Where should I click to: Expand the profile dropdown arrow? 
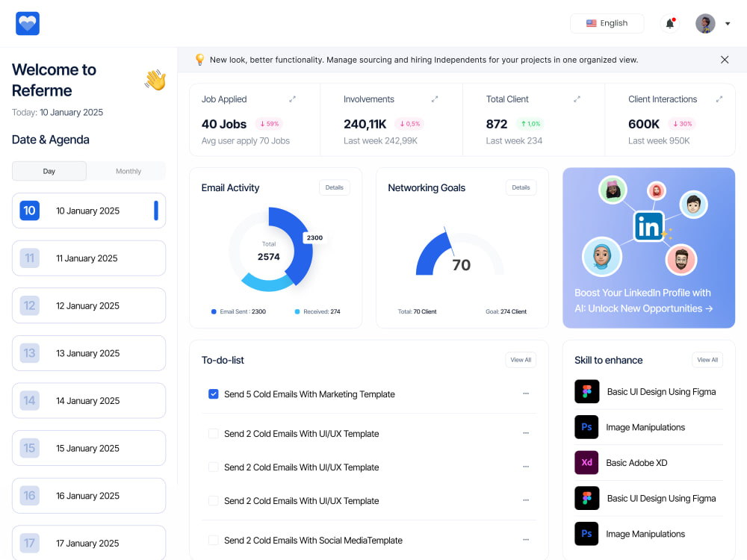coord(728,23)
